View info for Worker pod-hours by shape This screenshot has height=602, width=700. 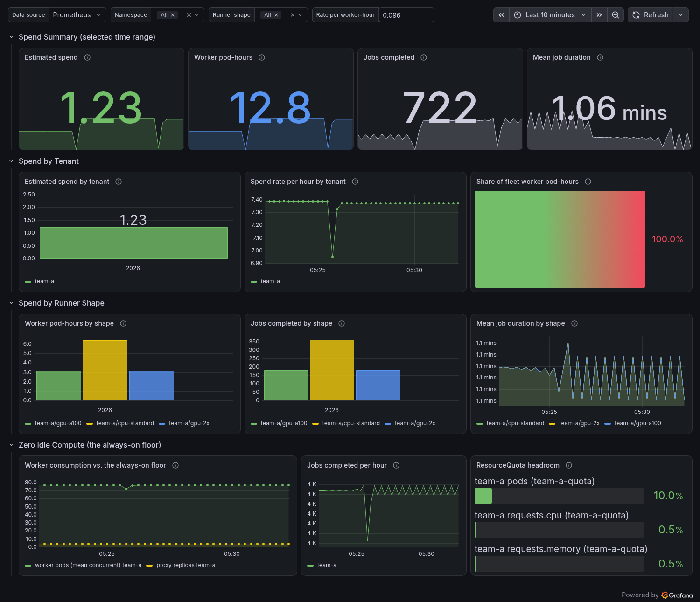[x=123, y=323]
